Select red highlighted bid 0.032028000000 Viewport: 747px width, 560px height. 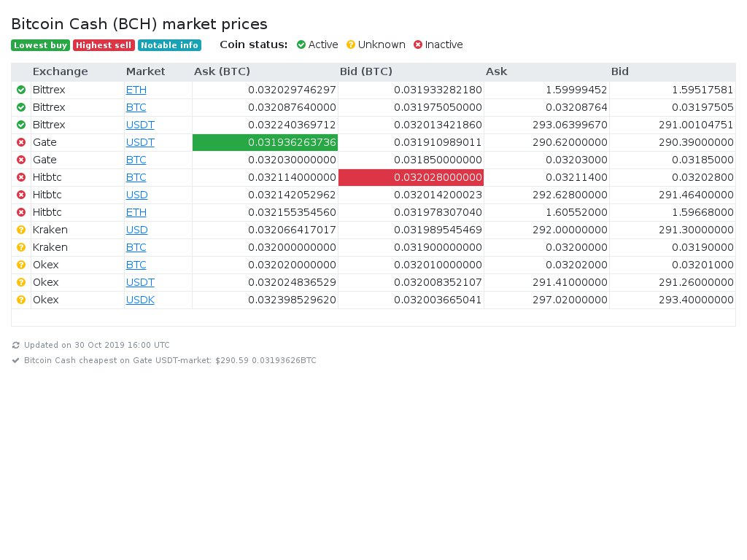tap(411, 177)
